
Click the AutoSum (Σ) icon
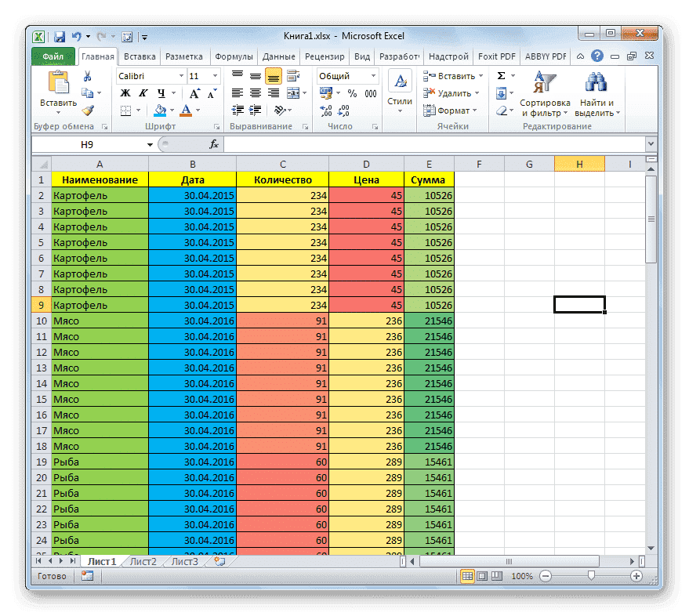(499, 76)
